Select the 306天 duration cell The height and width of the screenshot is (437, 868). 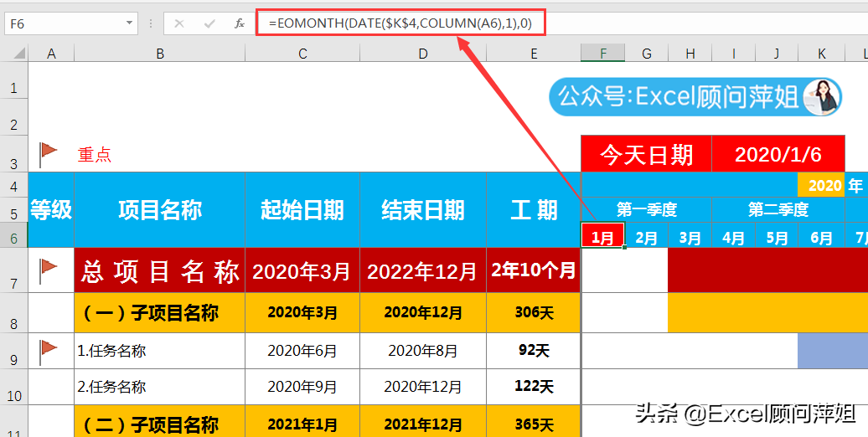tap(534, 313)
